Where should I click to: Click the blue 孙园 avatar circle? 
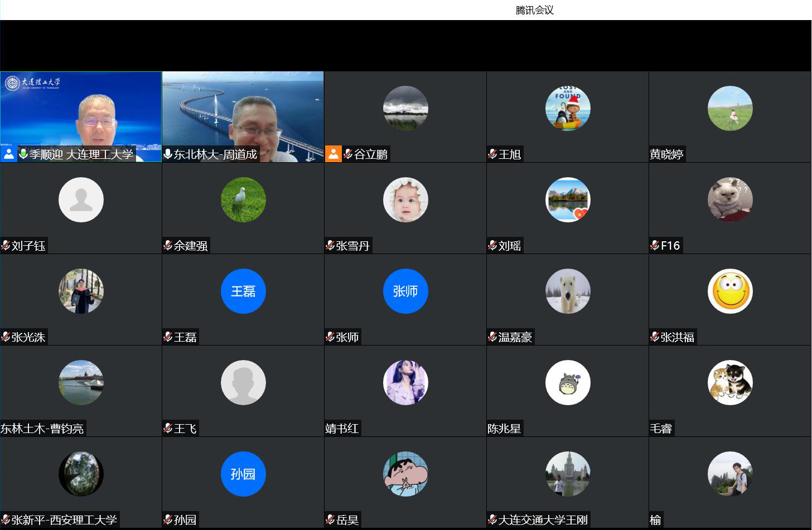pos(243,474)
